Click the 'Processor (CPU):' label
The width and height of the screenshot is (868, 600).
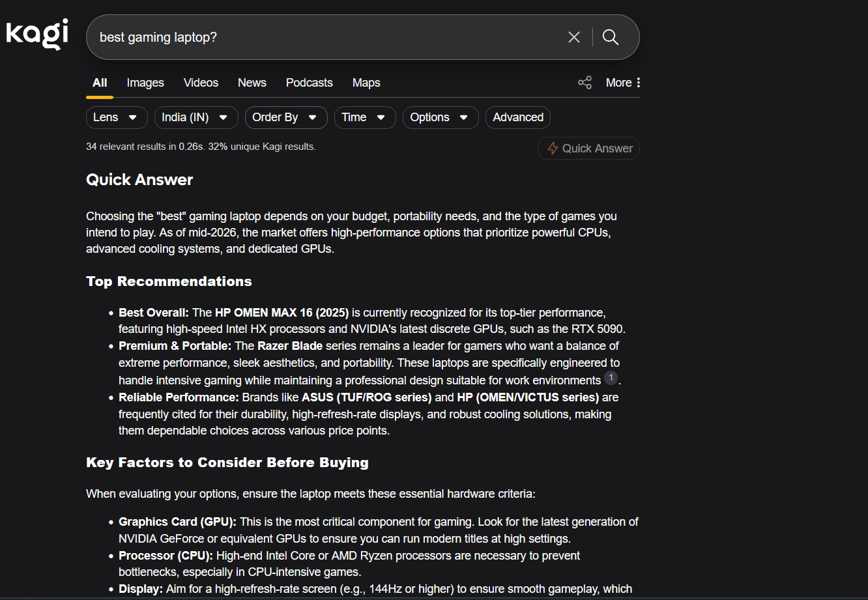(166, 556)
